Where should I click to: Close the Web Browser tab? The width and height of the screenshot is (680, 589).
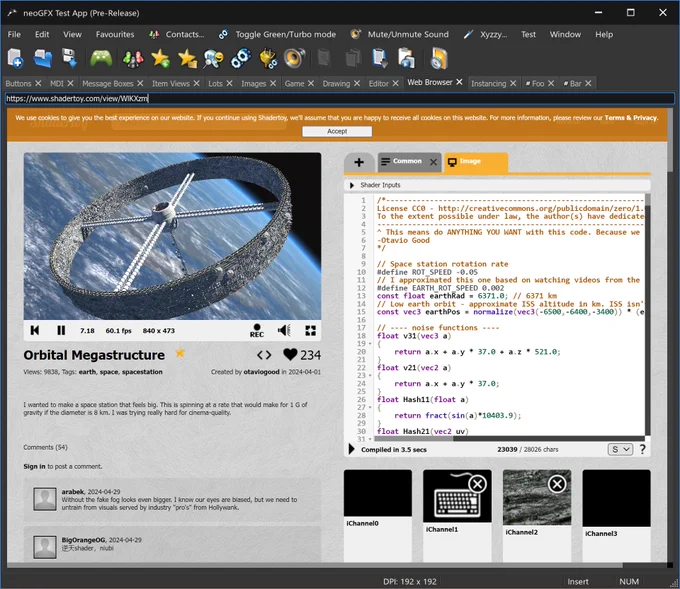459,82
